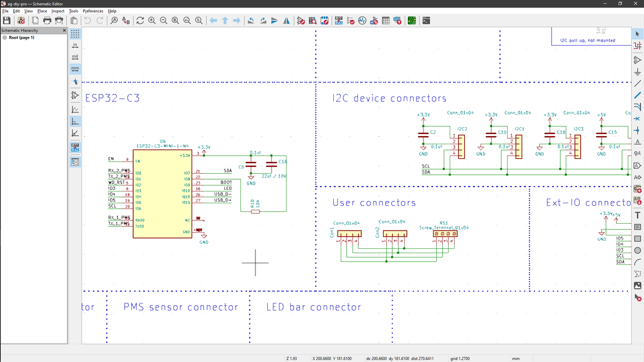The image size is (644, 362).
Task: Open the Preferences menu
Action: [x=93, y=11]
